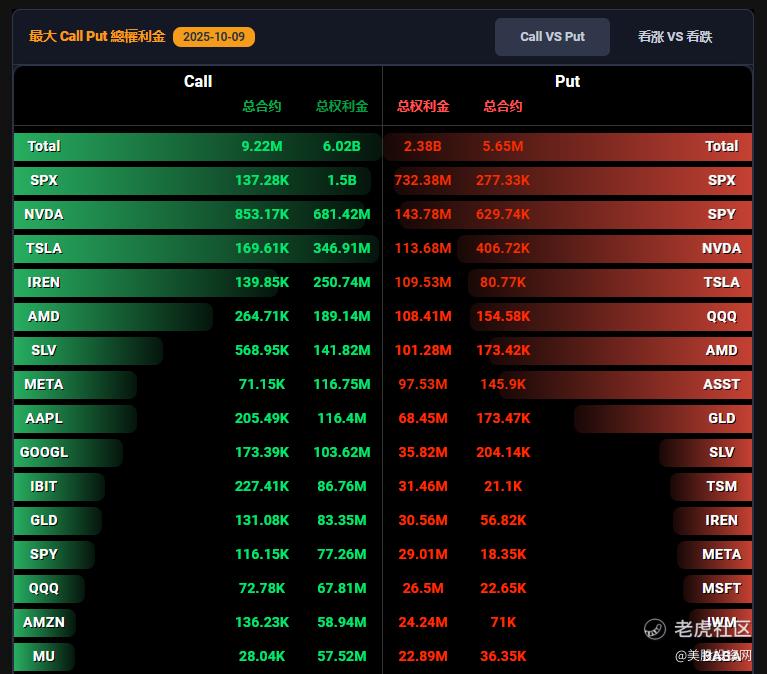The width and height of the screenshot is (767, 674).
Task: Click the 57.52M MU call premium value
Action: click(341, 656)
